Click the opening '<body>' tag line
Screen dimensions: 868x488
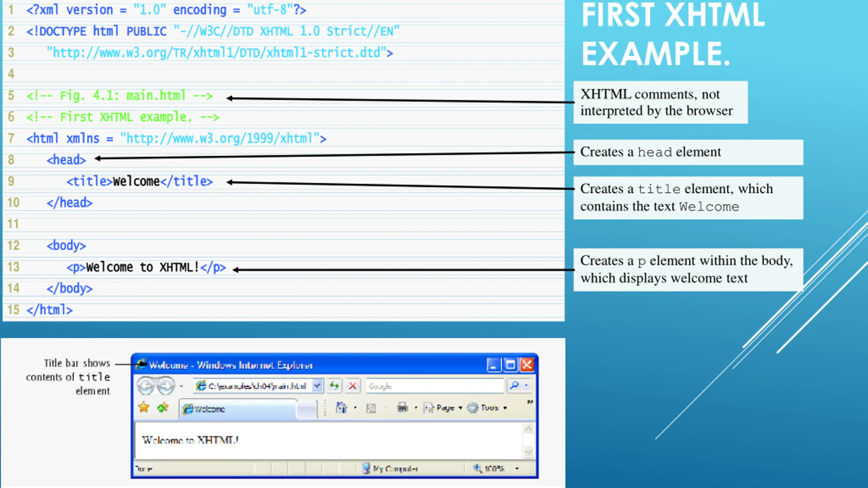point(66,245)
